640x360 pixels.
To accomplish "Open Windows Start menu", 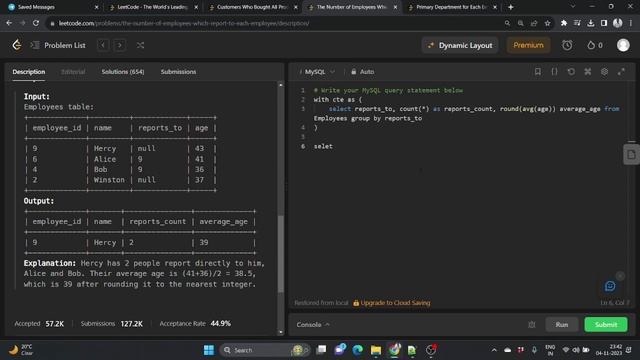I will 209,350.
